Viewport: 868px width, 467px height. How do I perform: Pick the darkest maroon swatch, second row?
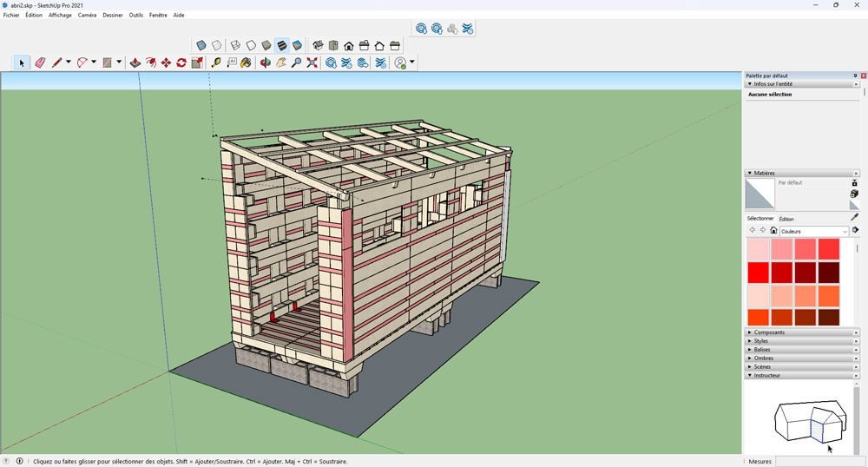(829, 273)
